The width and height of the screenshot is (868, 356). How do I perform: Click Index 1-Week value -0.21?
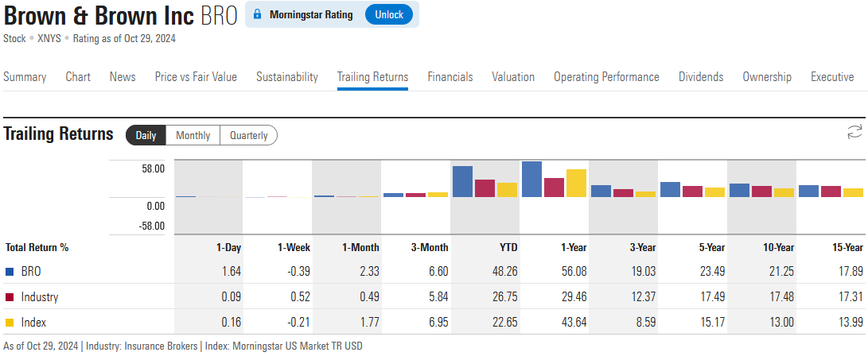click(x=299, y=323)
